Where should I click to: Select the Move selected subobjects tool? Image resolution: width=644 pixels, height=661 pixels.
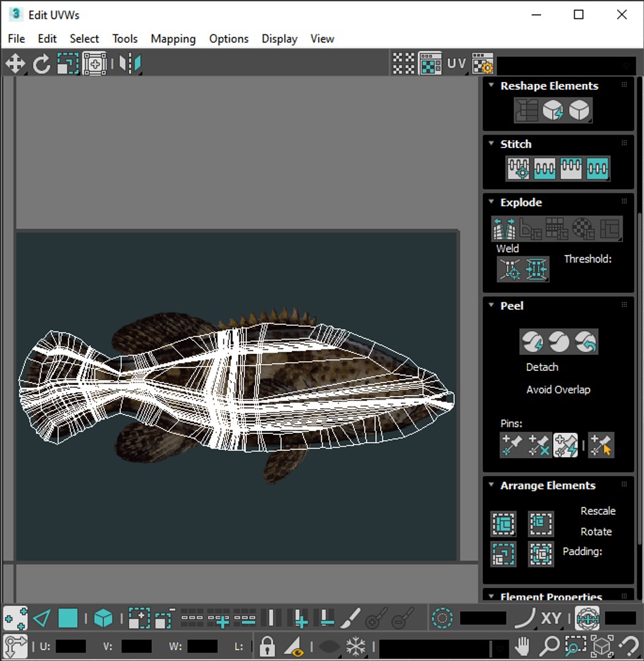[x=15, y=64]
